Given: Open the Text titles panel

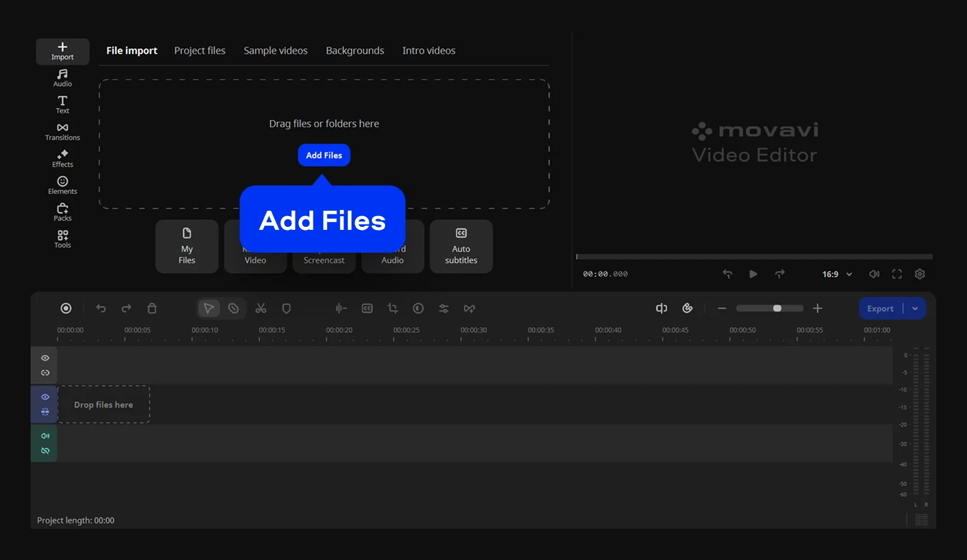Looking at the screenshot, I should [x=62, y=104].
